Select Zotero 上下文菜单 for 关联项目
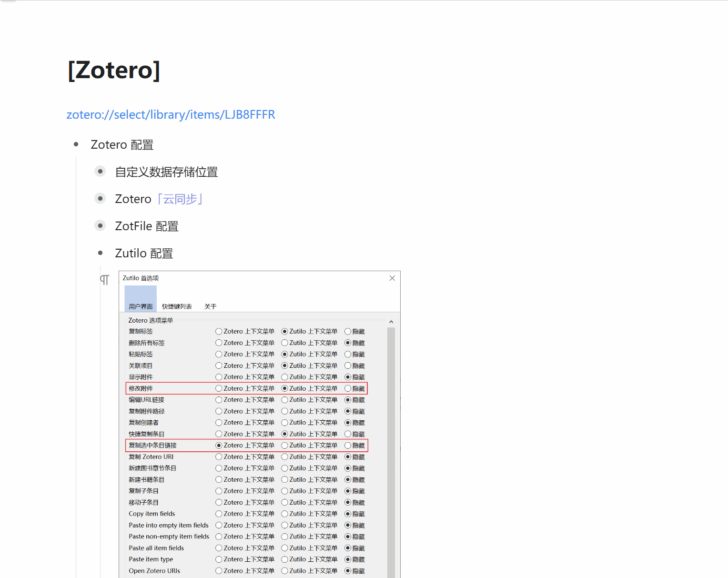728x578 pixels. (219, 365)
